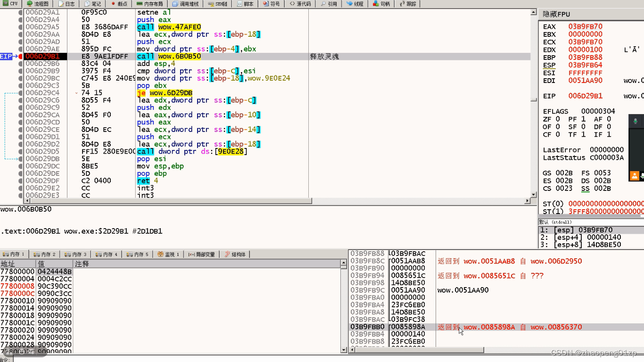644x362 pixels.
Task: Toggle breakpoint bullet at address 006D29AA
Action: tap(20, 34)
